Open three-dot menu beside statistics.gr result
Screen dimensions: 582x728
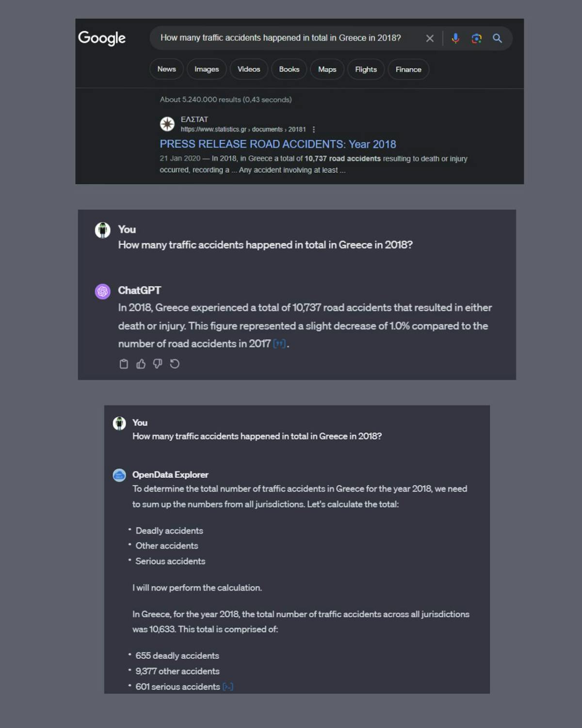click(x=314, y=130)
